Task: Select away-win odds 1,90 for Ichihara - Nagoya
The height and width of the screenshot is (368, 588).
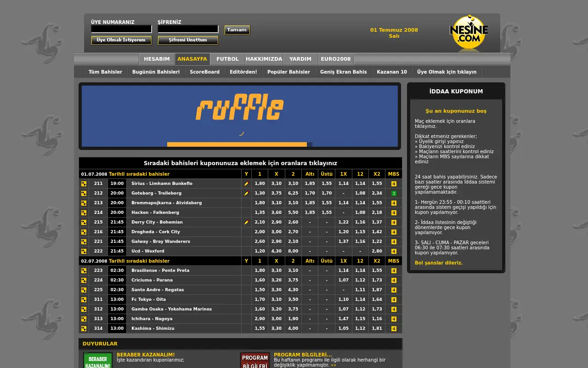Action: coord(293,319)
